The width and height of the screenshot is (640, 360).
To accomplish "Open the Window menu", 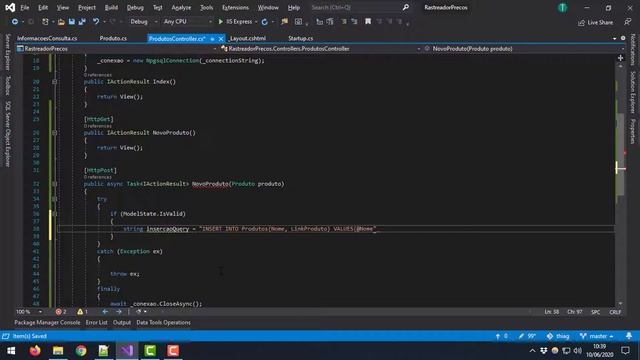I will pyautogui.click(x=268, y=7).
